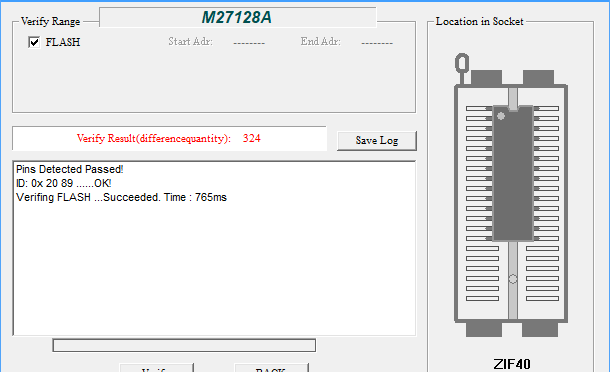Select the 'Verifing FLASH ...Succeeded' log line
The height and width of the screenshot is (372, 610).
(121, 197)
